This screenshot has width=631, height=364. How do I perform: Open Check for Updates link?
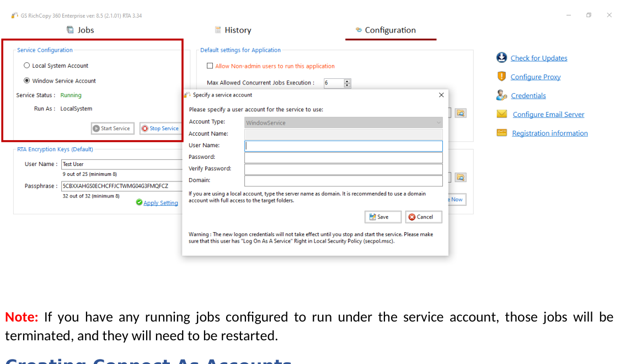(539, 58)
